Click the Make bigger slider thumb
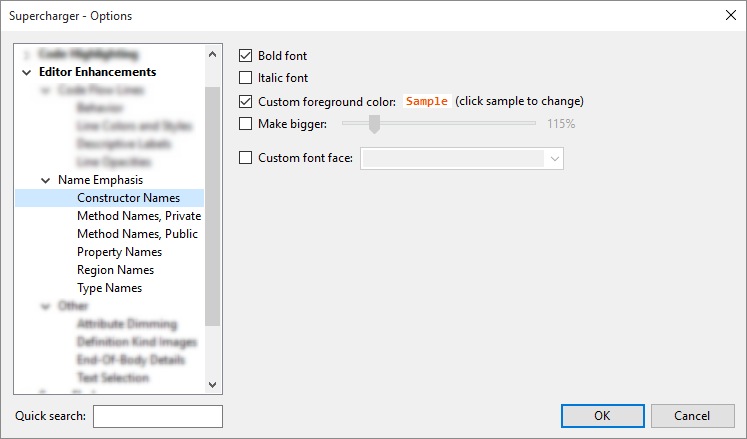Image resolution: width=747 pixels, height=439 pixels. click(374, 124)
